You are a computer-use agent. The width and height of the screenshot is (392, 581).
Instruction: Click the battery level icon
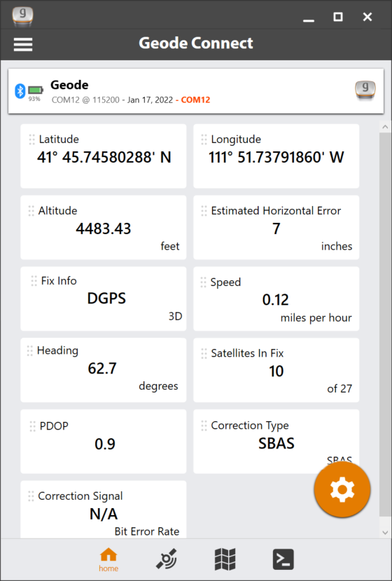36,90
